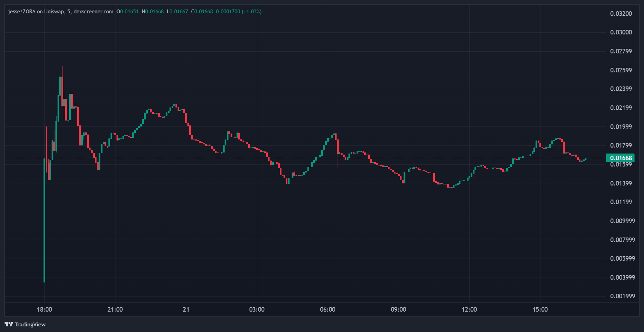This screenshot has width=644, height=332.
Task: Select the 0.001999 price axis label
Action: click(x=622, y=296)
